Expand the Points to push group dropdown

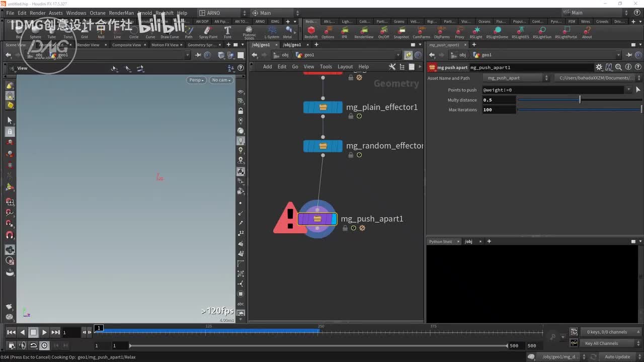628,90
